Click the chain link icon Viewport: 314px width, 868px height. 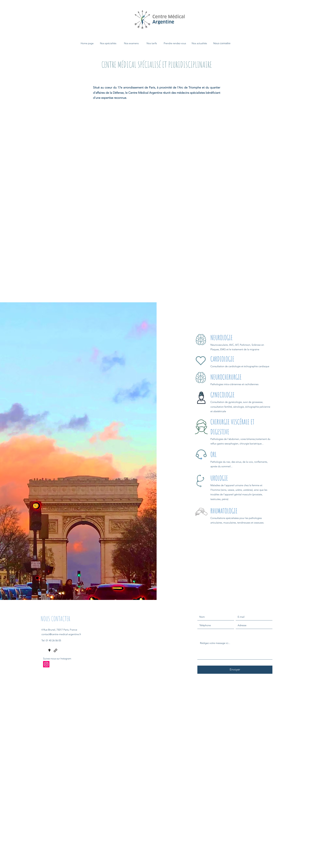tap(55, 650)
